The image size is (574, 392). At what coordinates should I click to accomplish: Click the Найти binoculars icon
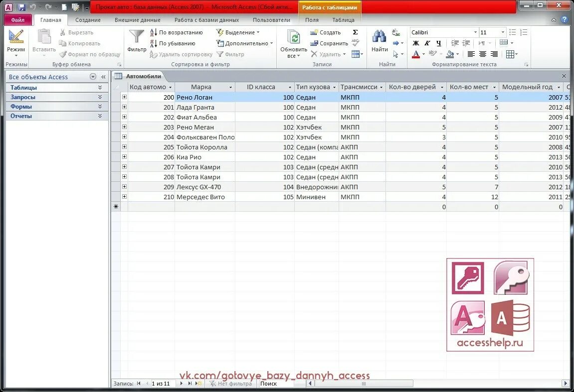(x=379, y=41)
